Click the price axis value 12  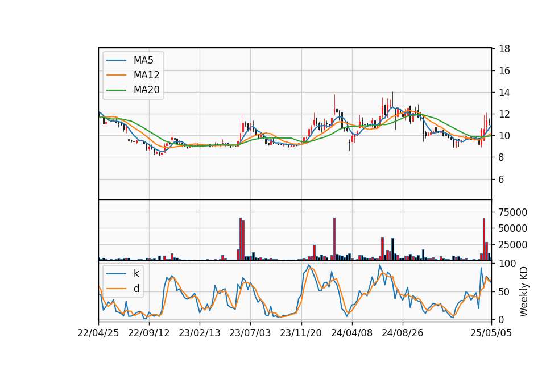[504, 114]
